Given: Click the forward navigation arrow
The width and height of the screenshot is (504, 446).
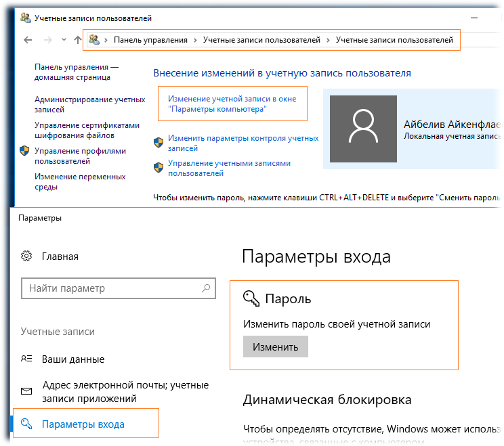Looking at the screenshot, I should tap(48, 40).
